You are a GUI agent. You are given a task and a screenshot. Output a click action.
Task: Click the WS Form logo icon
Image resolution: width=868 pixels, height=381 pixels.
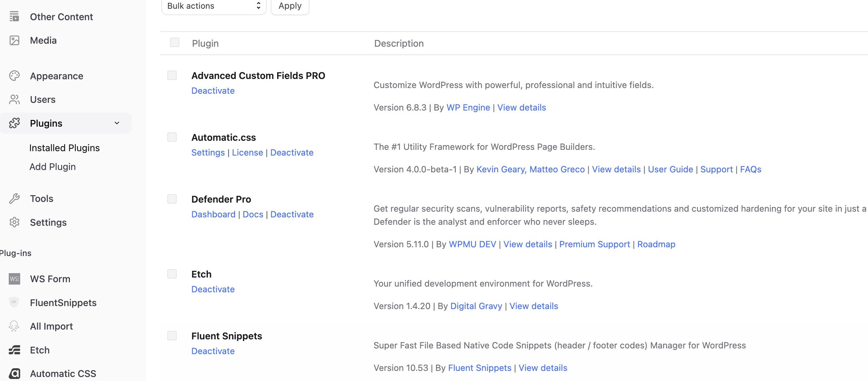(x=14, y=279)
